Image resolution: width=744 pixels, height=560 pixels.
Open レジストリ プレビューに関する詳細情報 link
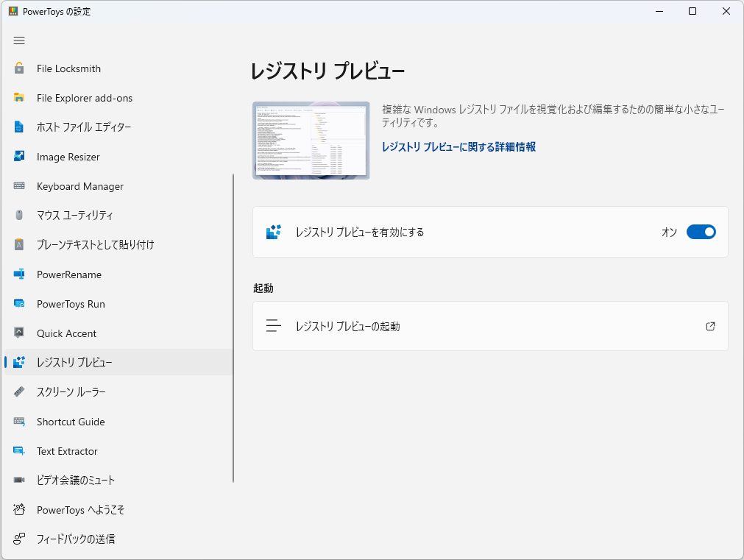pos(460,146)
